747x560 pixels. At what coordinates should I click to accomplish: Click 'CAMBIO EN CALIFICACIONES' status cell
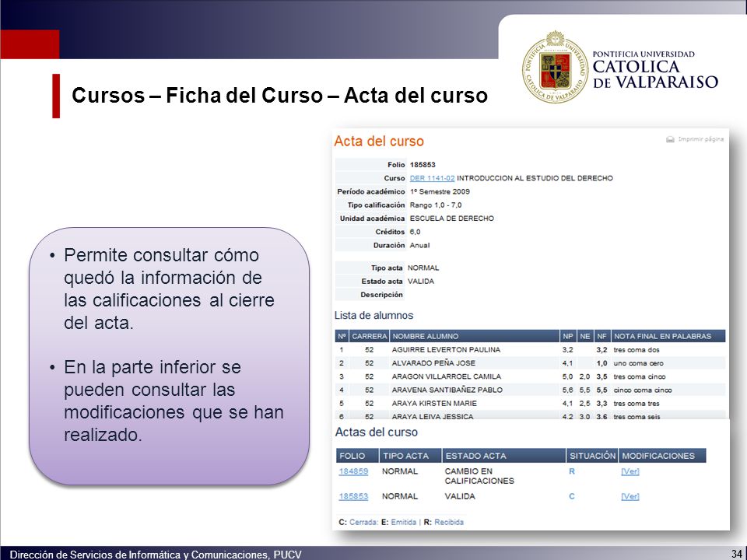tap(479, 476)
